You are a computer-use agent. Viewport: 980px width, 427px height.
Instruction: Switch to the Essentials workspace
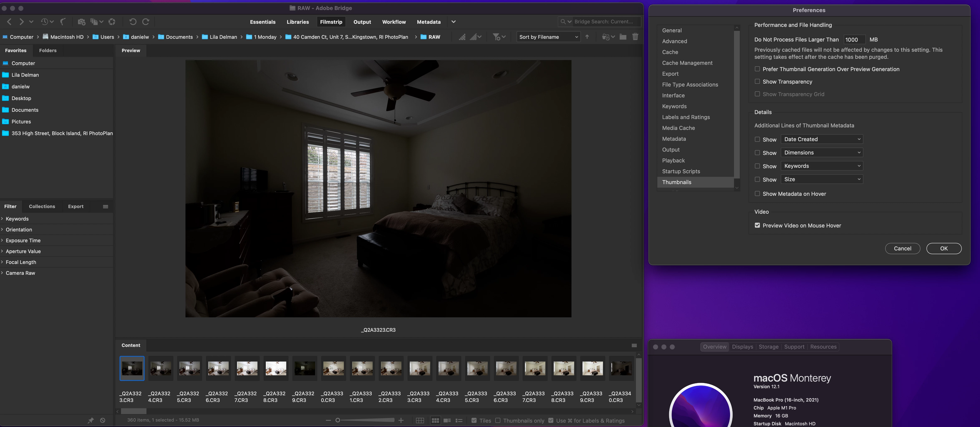coord(262,22)
